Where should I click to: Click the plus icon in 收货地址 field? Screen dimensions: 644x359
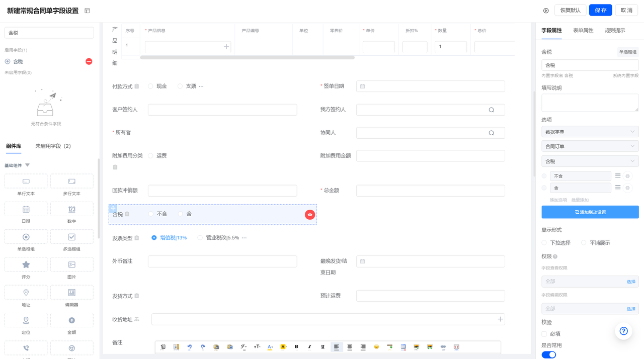500,319
